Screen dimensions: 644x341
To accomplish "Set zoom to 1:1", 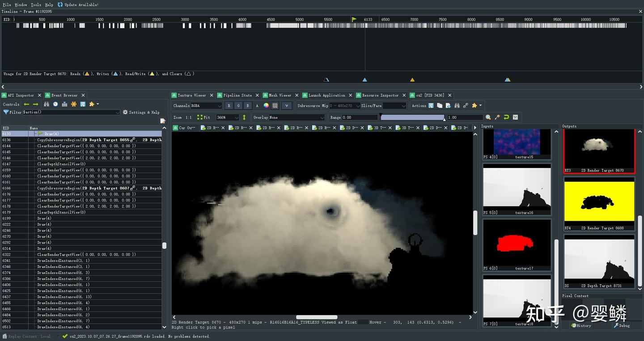I will click(189, 118).
